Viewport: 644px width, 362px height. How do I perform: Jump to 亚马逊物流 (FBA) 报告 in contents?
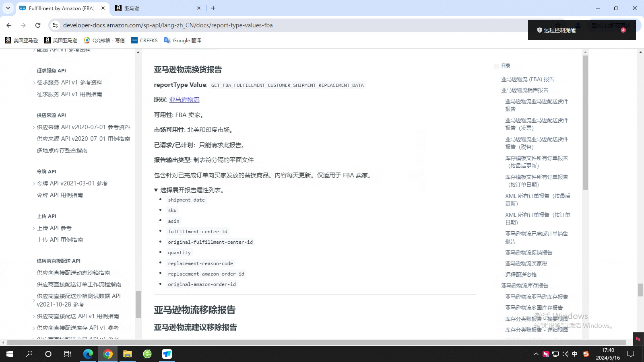527,79
